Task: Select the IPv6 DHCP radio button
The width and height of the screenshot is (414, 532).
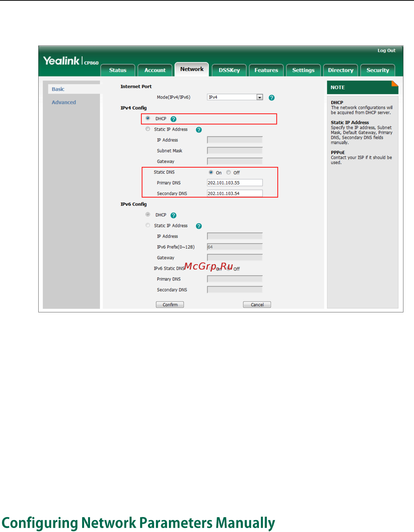Action: (148, 214)
